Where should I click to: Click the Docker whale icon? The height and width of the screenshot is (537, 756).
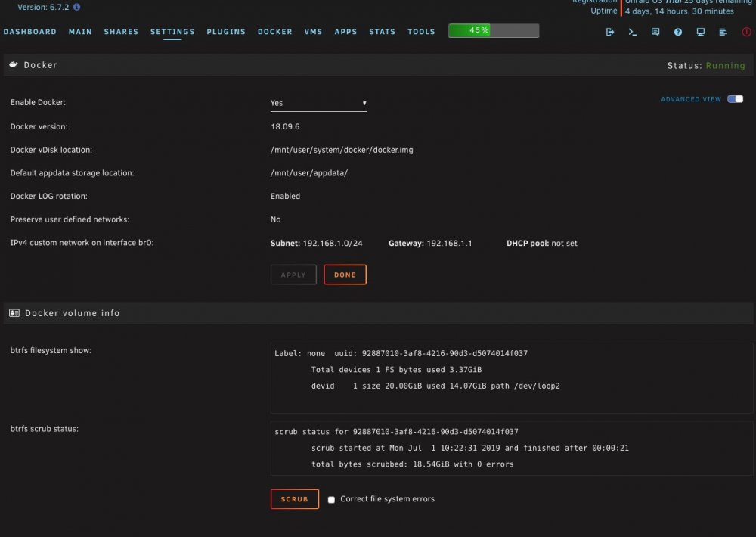click(x=14, y=64)
